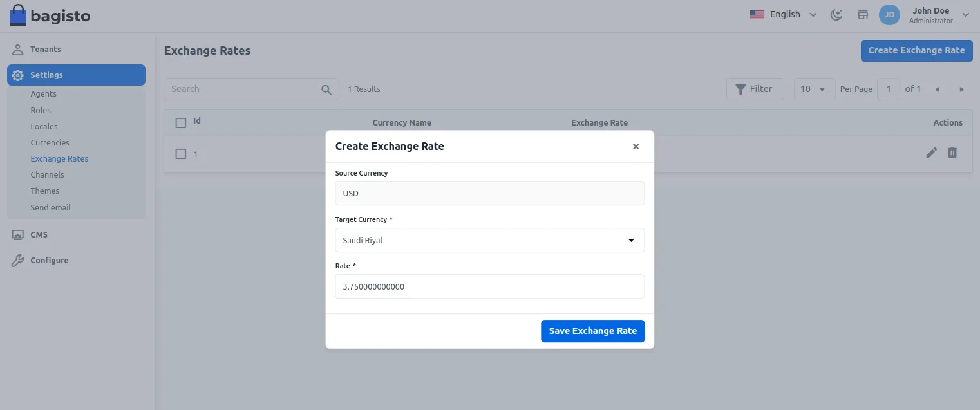Click the Create Exchange Rate button
This screenshot has height=410, width=980.
(916, 50)
